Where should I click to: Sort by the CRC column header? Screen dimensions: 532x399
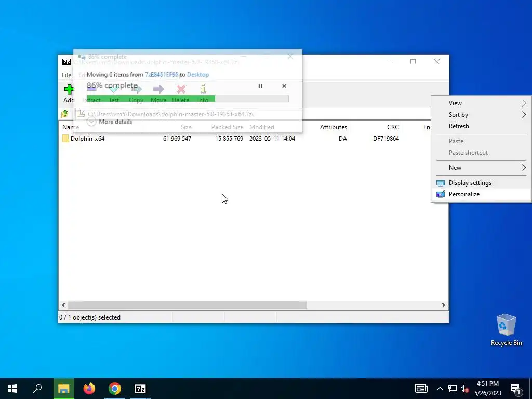pyautogui.click(x=393, y=127)
